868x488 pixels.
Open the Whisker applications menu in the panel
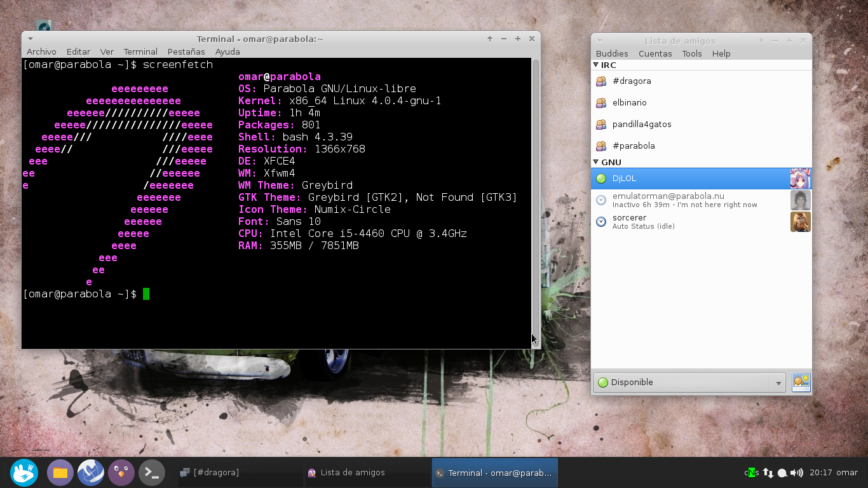pyautogui.click(x=24, y=473)
